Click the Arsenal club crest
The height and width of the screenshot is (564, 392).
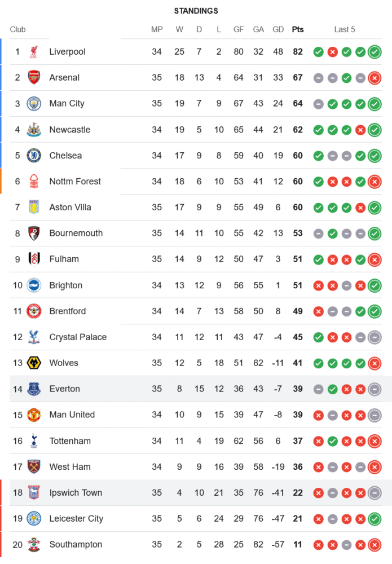click(x=34, y=78)
